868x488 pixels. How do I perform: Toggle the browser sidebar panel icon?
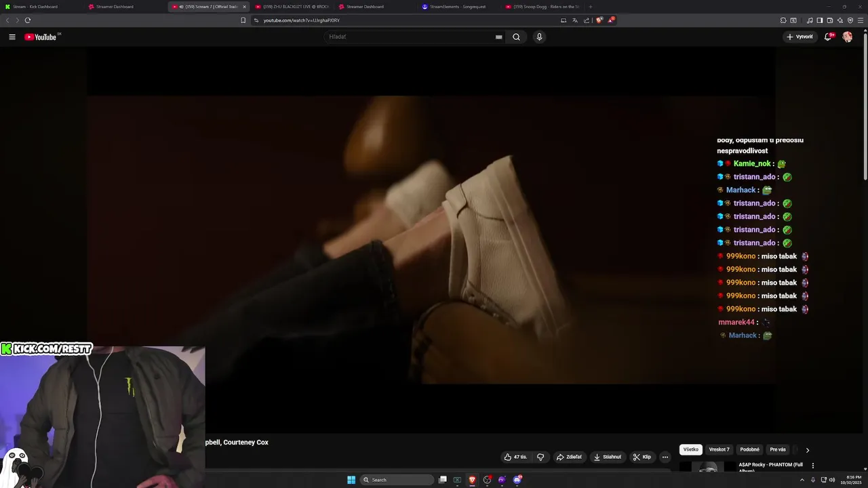(x=820, y=20)
